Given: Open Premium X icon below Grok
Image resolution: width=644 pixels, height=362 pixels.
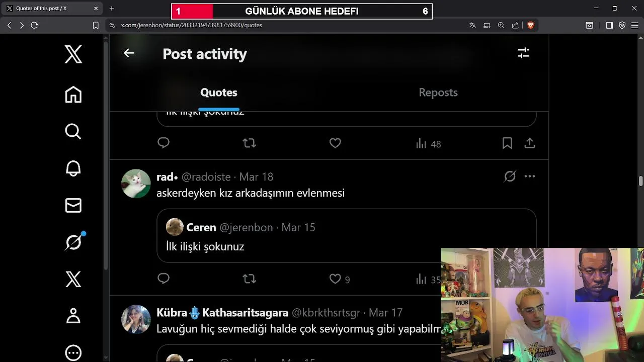Looking at the screenshot, I should (73, 279).
